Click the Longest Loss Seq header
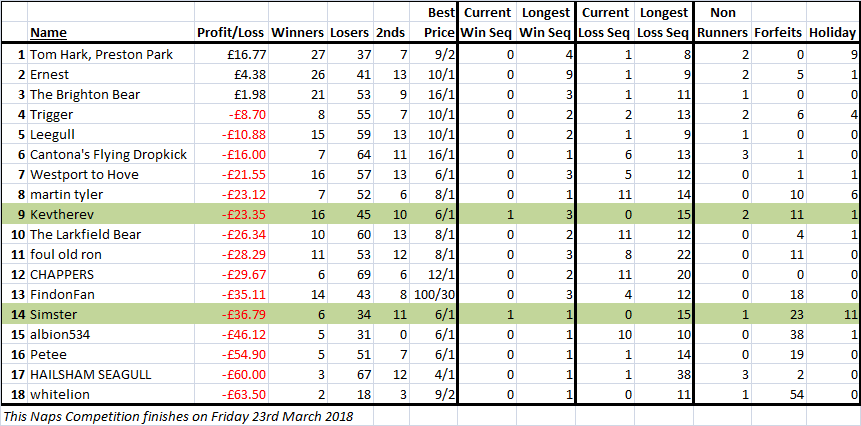This screenshot has width=861, height=426. (662, 22)
